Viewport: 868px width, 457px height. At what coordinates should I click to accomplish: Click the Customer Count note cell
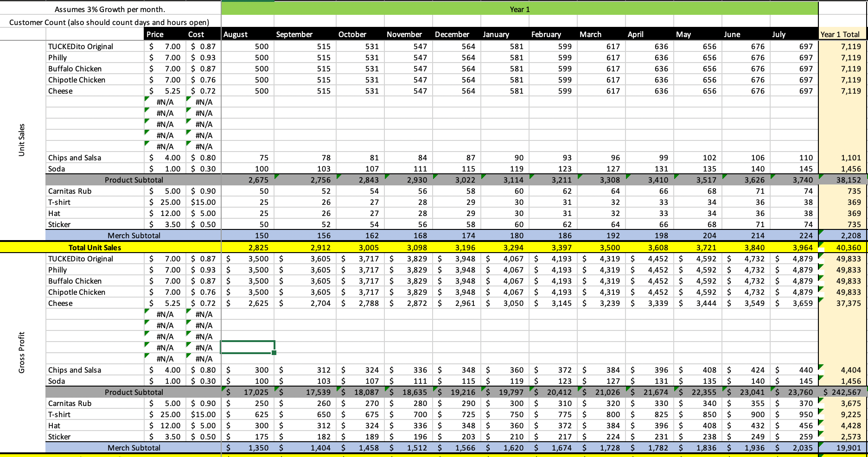click(x=109, y=22)
